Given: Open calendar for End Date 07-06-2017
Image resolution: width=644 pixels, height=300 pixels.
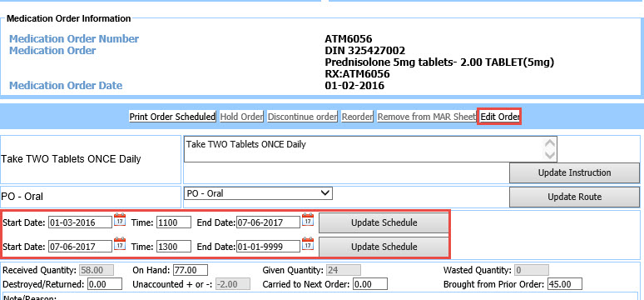Looking at the screenshot, I should point(308,219).
